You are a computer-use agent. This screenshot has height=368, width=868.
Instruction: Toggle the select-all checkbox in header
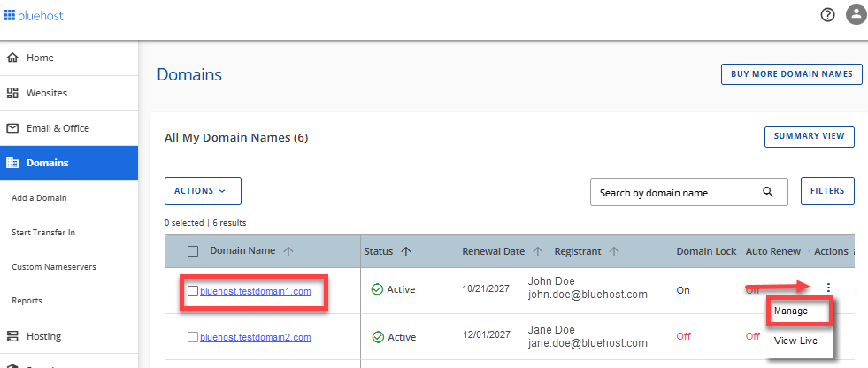(193, 251)
